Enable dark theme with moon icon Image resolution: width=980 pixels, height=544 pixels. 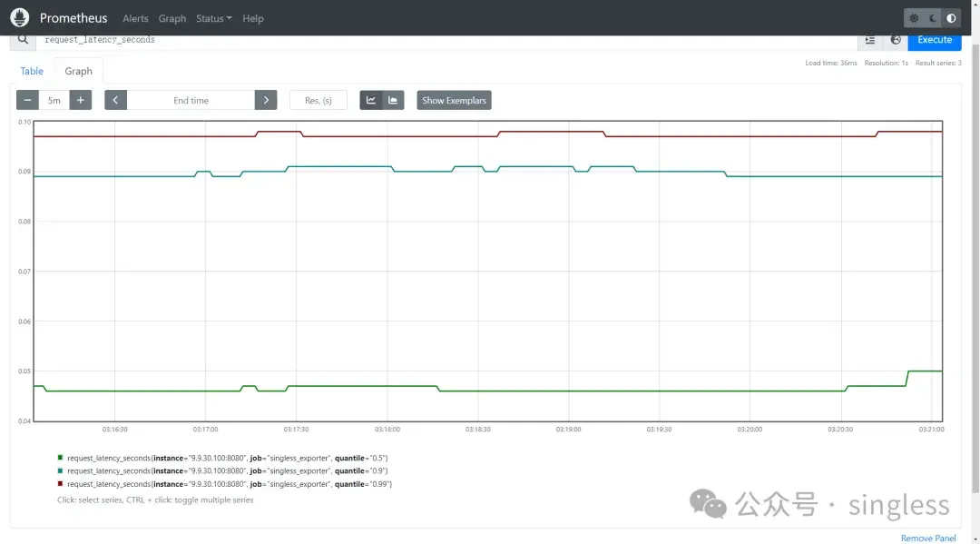point(933,18)
